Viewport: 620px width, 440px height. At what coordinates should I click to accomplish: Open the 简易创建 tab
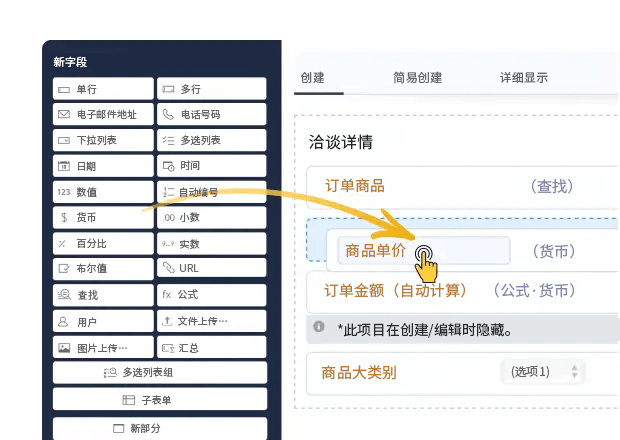(418, 77)
